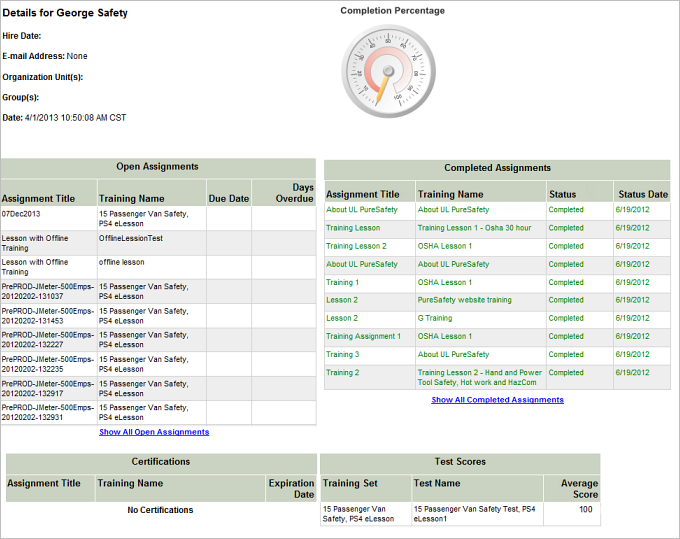Open Training Lesson 2 completed assignment
The image size is (680, 539).
pyautogui.click(x=355, y=246)
